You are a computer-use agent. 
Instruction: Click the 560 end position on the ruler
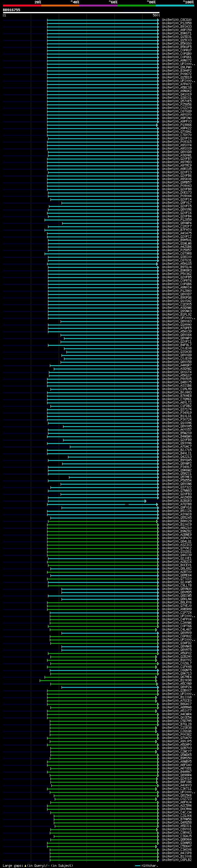155,15
